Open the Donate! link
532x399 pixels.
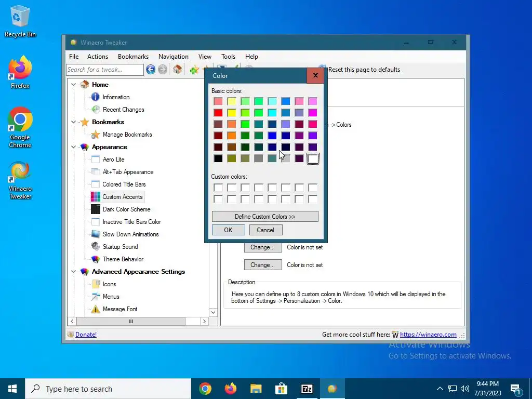pos(86,335)
